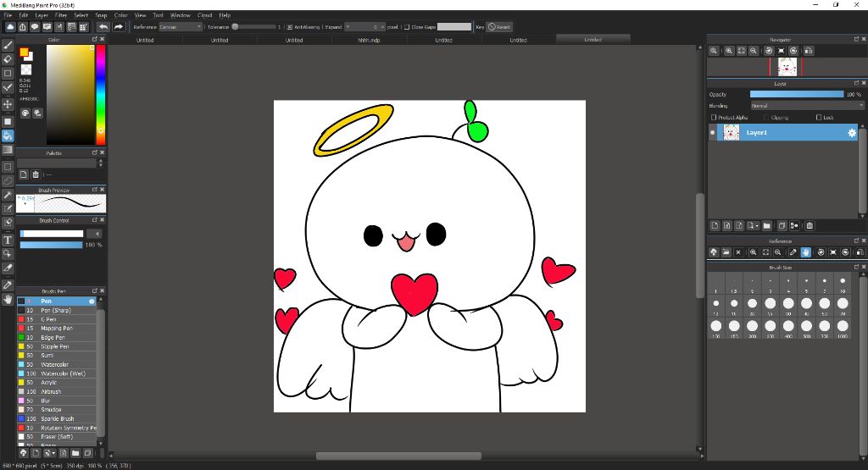Select the Eraser tool in the left toolbar
868x470 pixels.
(8, 58)
